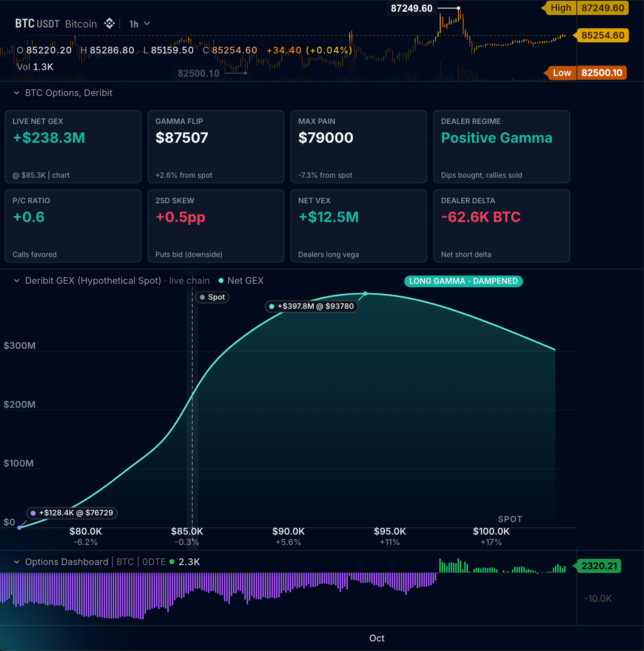644x651 pixels.
Task: Click the Binance exchange logo icon
Action: click(109, 23)
